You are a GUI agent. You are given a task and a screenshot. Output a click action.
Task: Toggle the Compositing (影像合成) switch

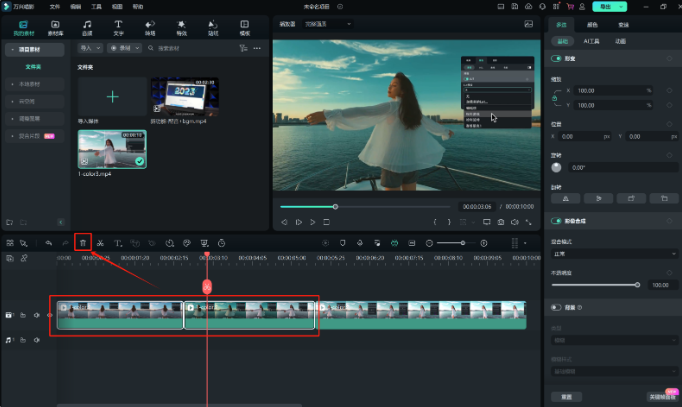[x=555, y=220]
